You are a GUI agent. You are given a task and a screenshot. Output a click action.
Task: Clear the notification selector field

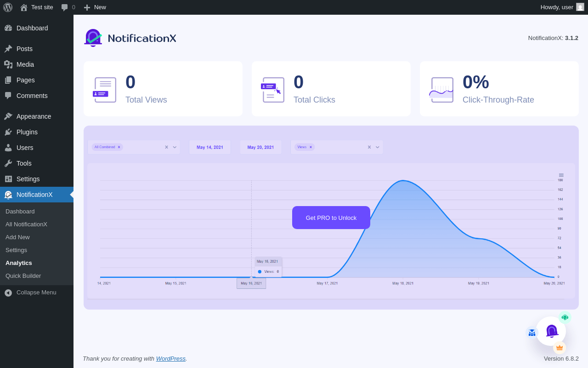(x=166, y=147)
